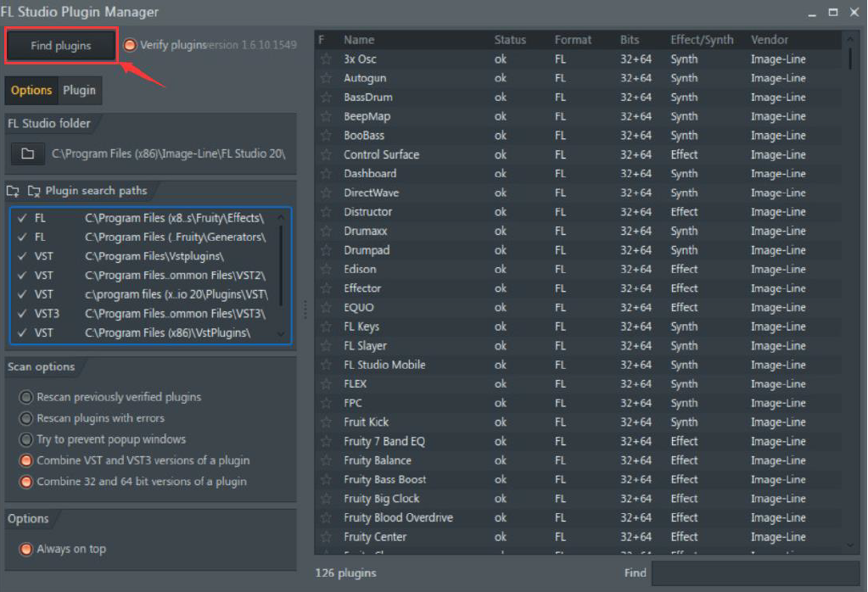Favorite the Fruity 7 Band EQ star

pyautogui.click(x=326, y=441)
